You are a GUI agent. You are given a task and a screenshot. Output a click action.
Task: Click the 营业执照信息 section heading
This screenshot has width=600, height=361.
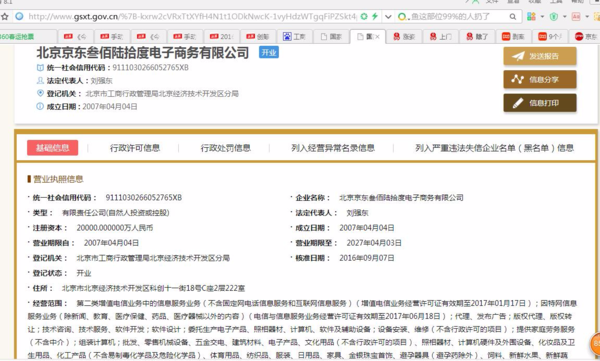58,179
